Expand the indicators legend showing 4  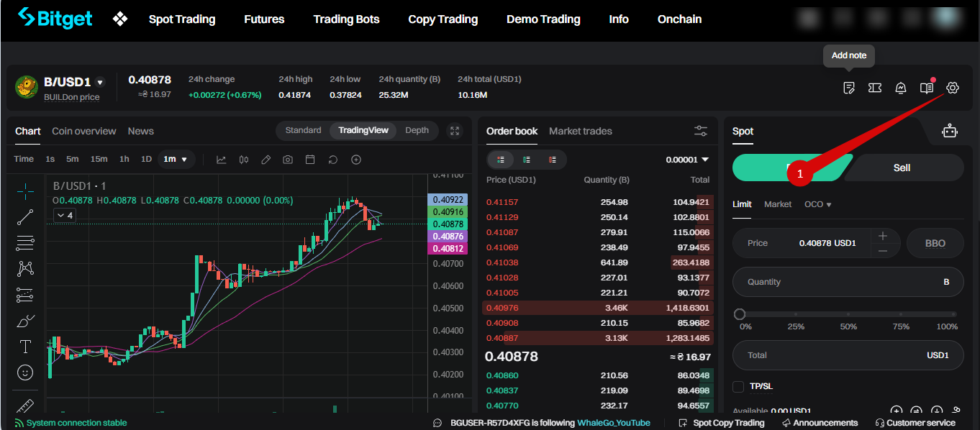tap(64, 215)
